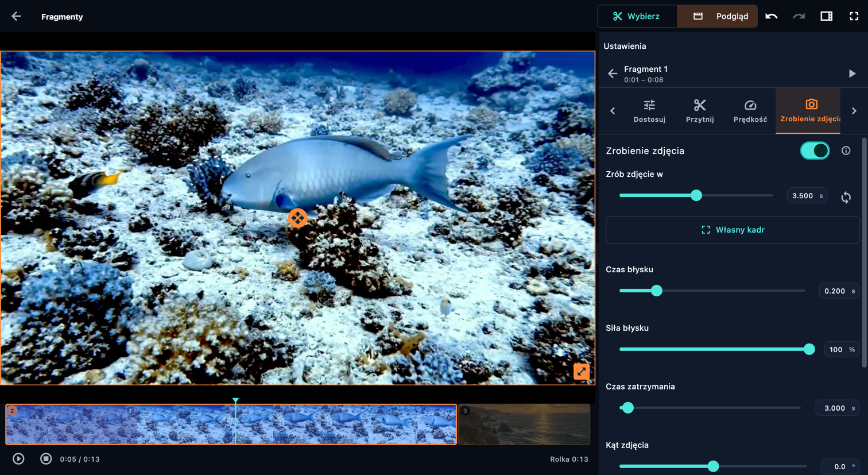Switch to Wybierz mode
This screenshot has width=868, height=475.
[637, 16]
